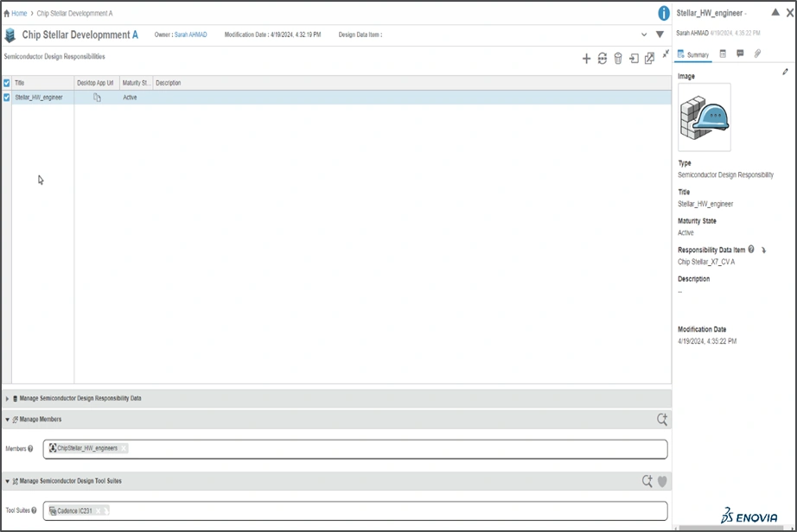Click the heart favorite icon in the Tool Suites header
This screenshot has width=797, height=532.
[x=662, y=481]
